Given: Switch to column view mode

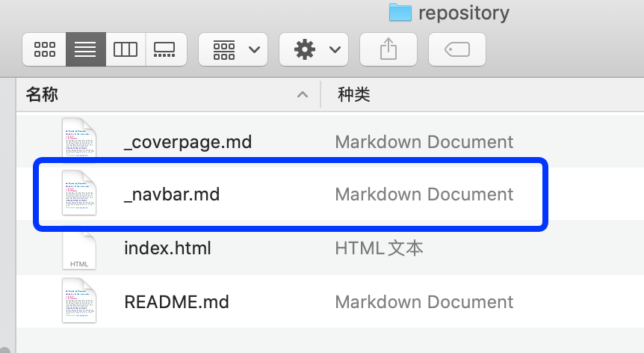Looking at the screenshot, I should click(x=126, y=49).
